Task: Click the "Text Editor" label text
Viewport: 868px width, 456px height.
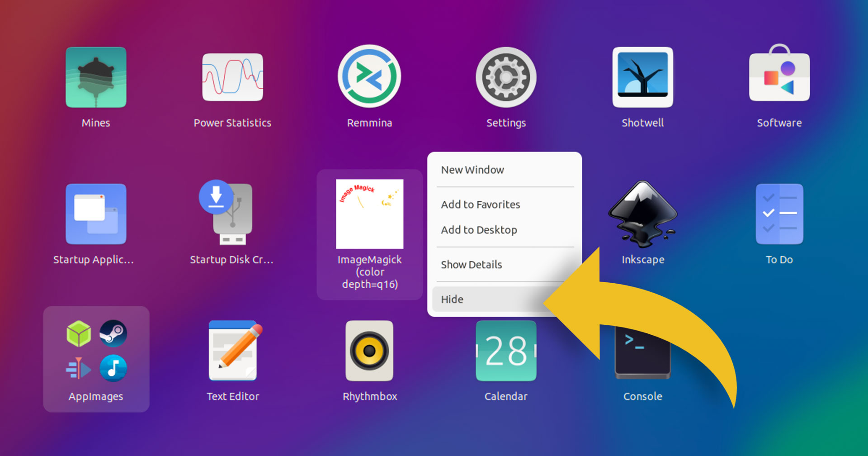Action: click(233, 396)
